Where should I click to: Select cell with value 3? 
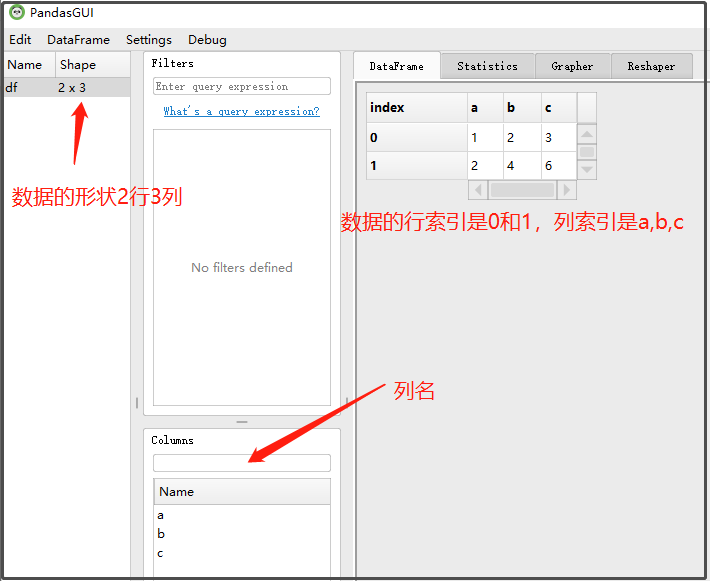tap(559, 137)
